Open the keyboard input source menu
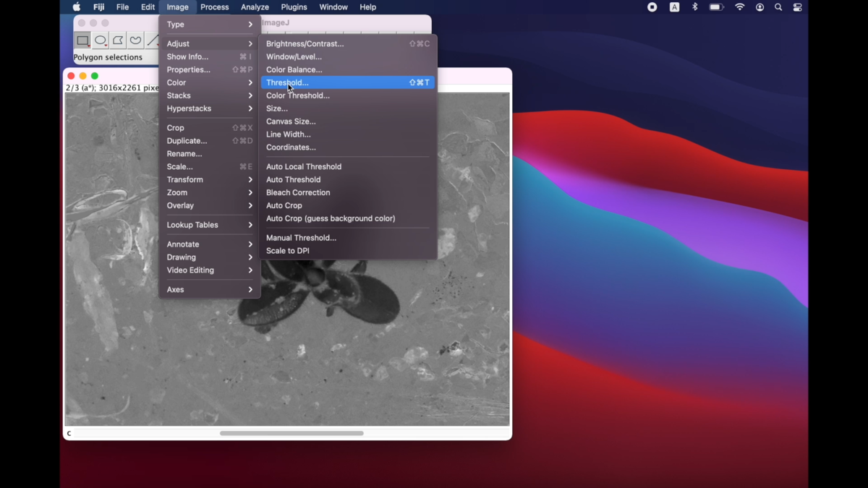The height and width of the screenshot is (488, 868). point(674,7)
